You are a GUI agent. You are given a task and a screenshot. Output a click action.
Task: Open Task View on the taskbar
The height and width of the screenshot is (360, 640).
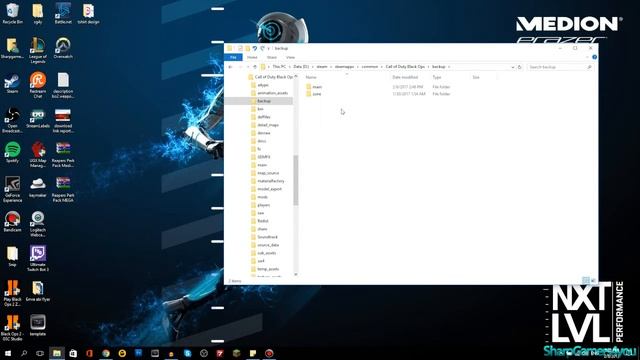[40, 353]
